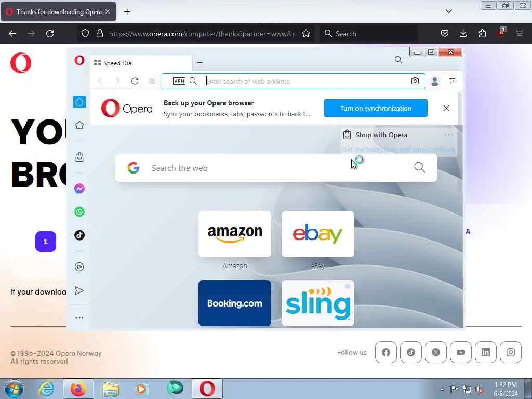Viewport: 532px width, 399px height.
Task: Open Messenger in Opera sidebar
Action: tap(79, 188)
